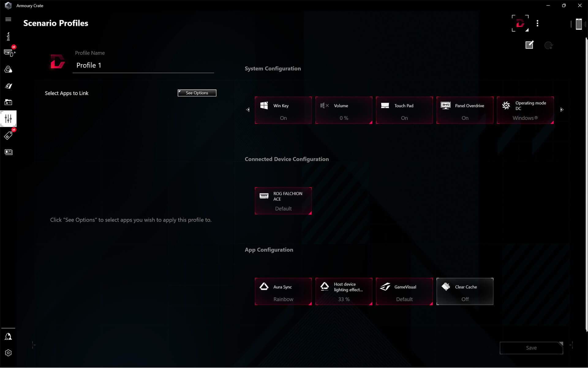Click the Operating Mode DC icon
This screenshot has height=368, width=588.
tap(507, 105)
